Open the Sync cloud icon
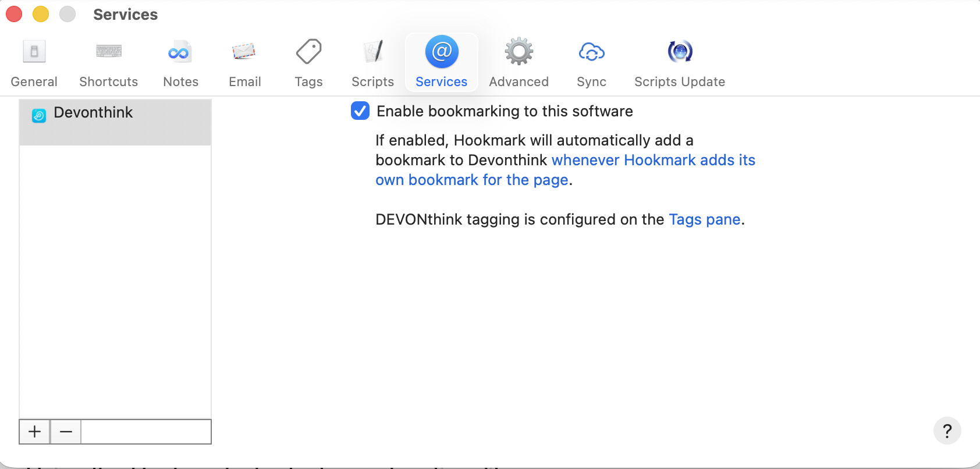The width and height of the screenshot is (980, 469). click(x=591, y=52)
